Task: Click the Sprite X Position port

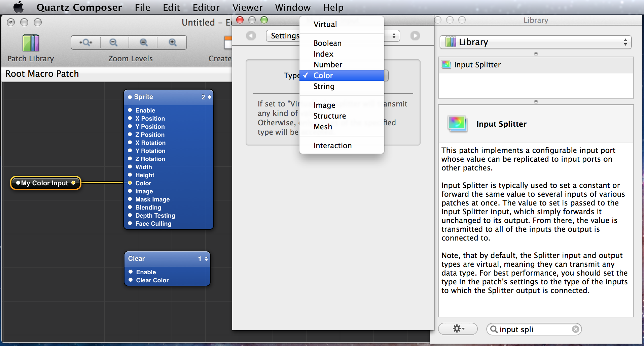Action: (x=130, y=118)
